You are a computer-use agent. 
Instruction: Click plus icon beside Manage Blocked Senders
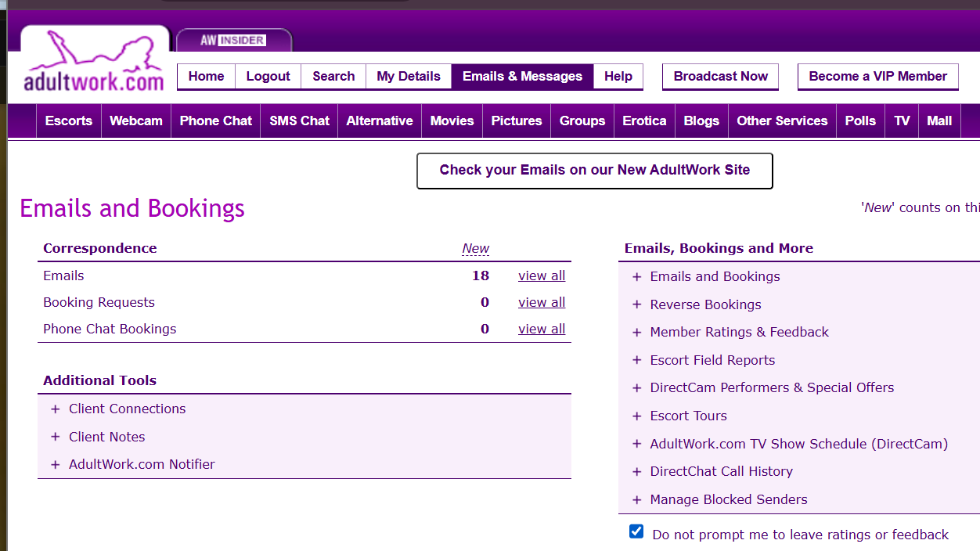tap(637, 500)
